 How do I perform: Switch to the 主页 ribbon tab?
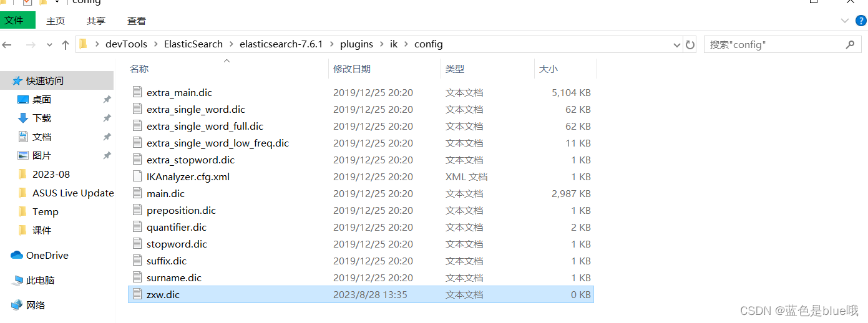click(56, 21)
